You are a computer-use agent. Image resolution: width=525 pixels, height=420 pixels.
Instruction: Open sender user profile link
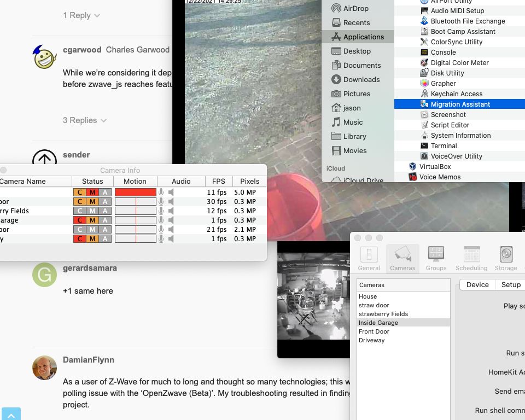coord(76,155)
